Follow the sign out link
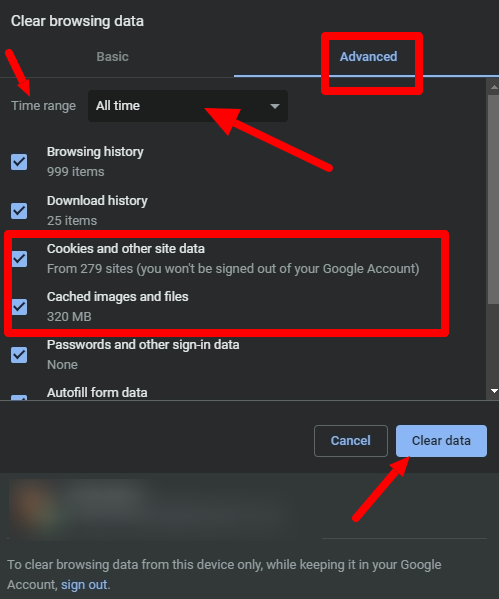Screen dimensions: 499x599 pyautogui.click(x=84, y=585)
